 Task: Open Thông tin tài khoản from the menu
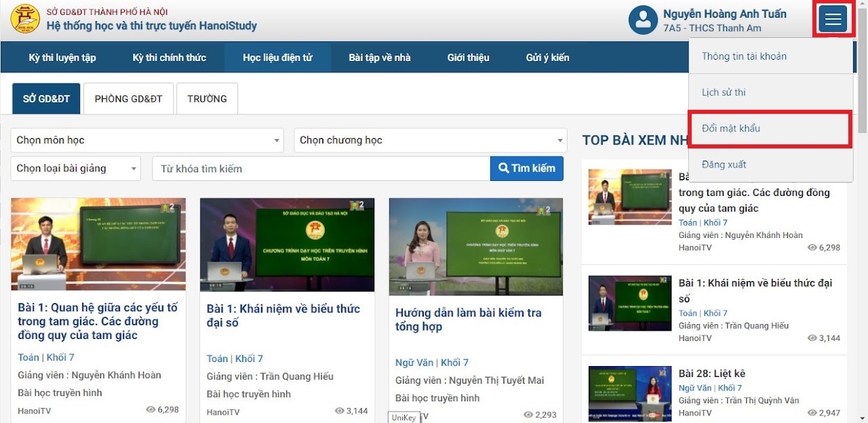click(745, 56)
